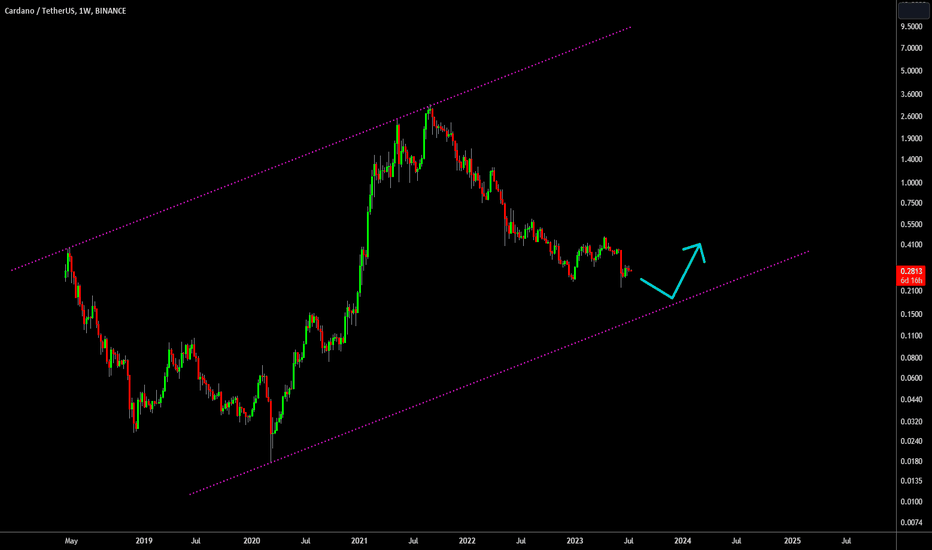Click the 0.4100 price label
Screen dimensions: 932x550
[x=911, y=244]
